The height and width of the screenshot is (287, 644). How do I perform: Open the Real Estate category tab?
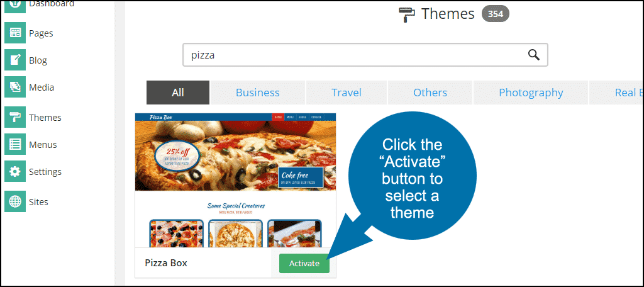[x=616, y=93]
